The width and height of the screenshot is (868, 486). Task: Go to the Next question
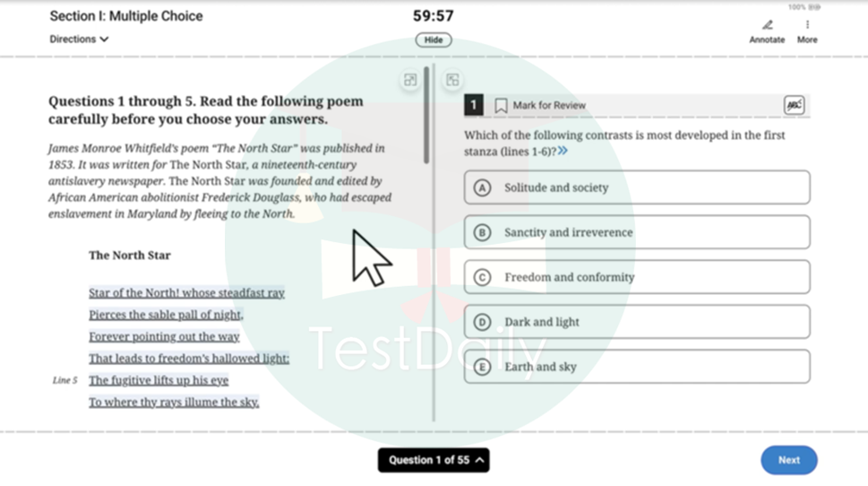[788, 460]
